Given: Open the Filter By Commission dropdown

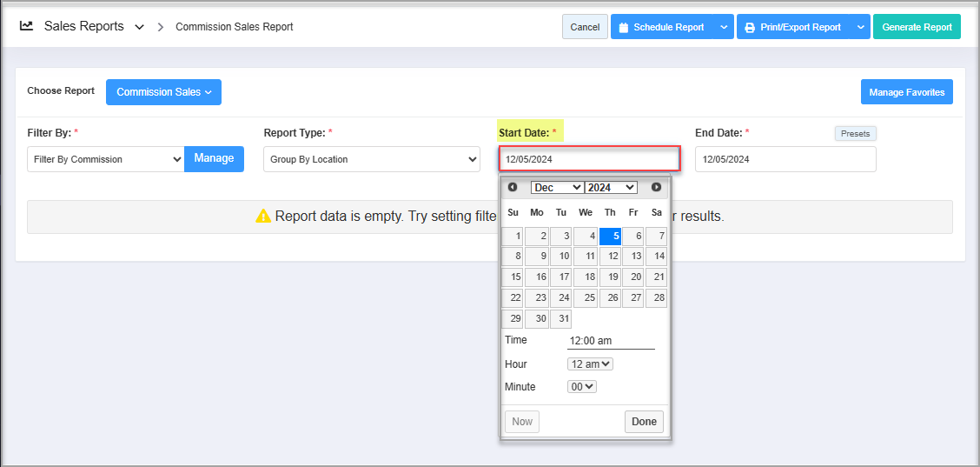Looking at the screenshot, I should click(x=105, y=159).
